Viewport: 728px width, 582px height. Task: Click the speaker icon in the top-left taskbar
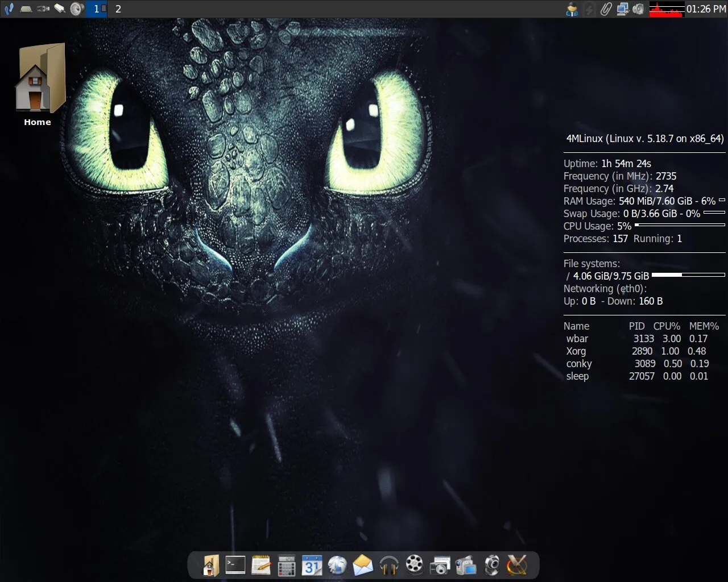point(77,9)
